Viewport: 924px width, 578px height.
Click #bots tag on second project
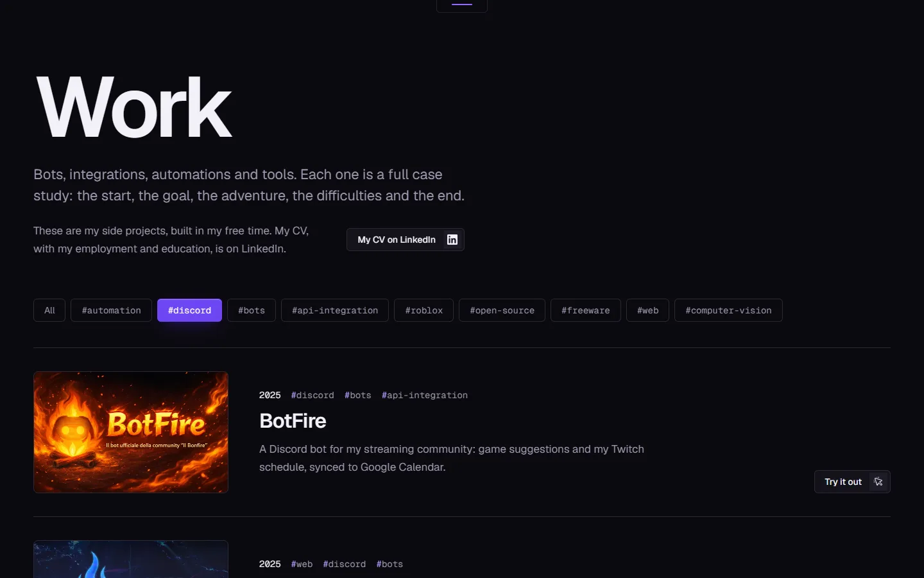(389, 564)
